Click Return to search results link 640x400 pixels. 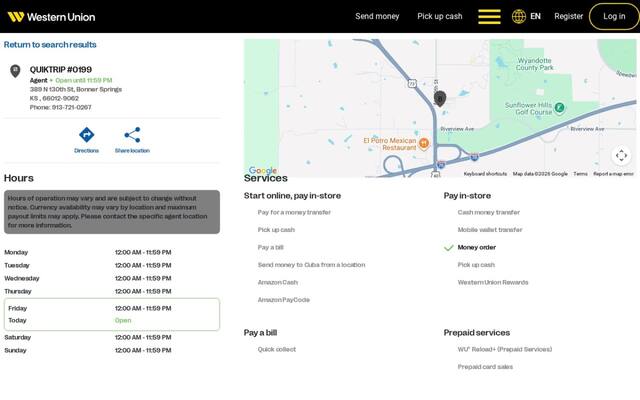[50, 44]
